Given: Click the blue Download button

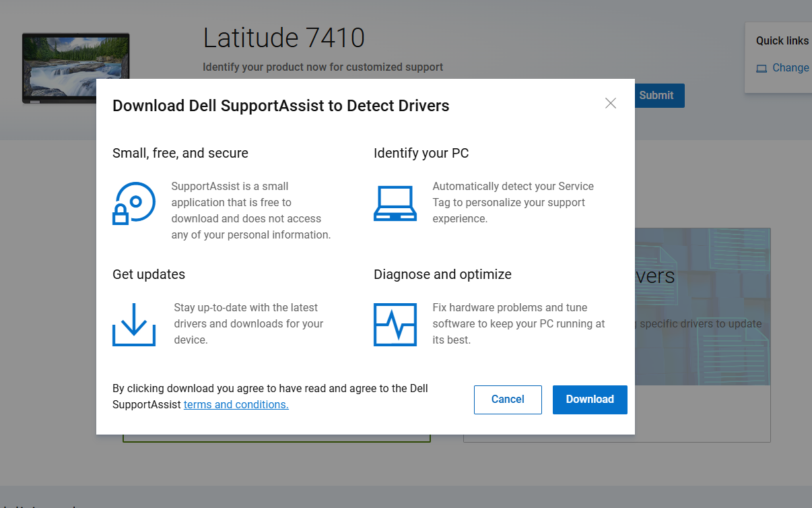Looking at the screenshot, I should point(590,400).
